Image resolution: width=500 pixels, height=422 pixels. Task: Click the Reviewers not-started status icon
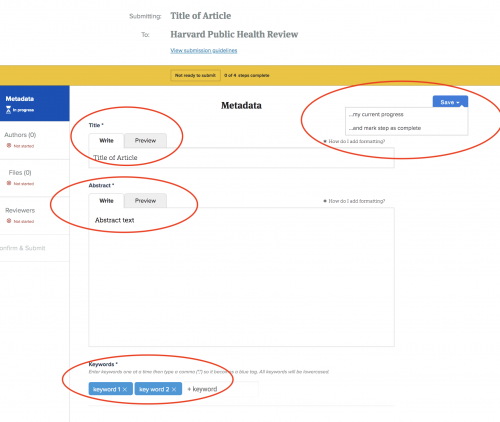[x=9, y=221]
